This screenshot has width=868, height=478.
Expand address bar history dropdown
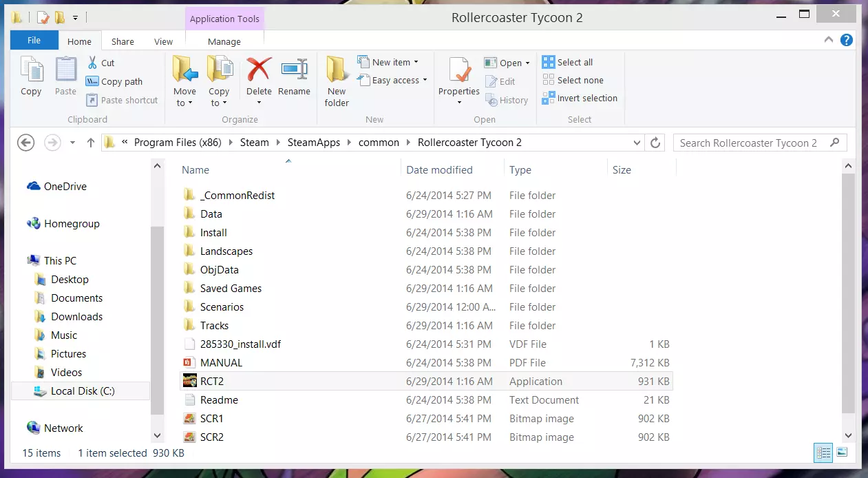[637, 143]
